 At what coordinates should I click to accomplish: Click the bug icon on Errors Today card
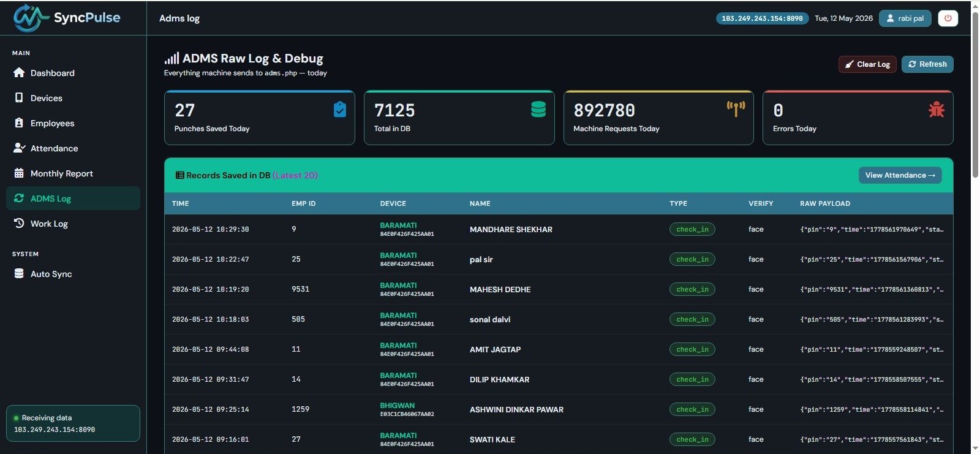click(937, 109)
